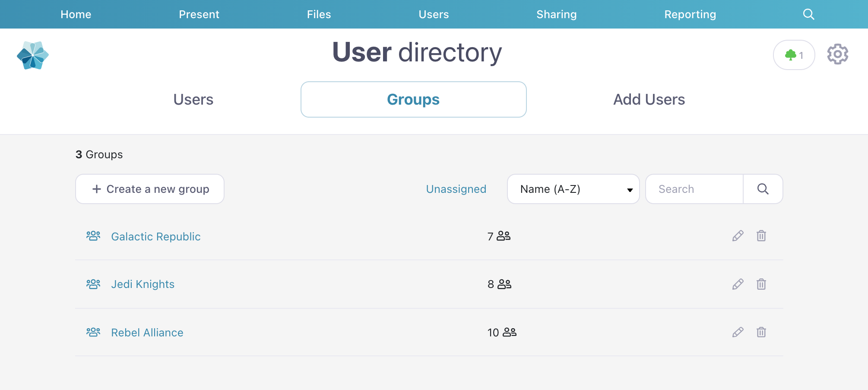Edit the Rebel Alliance group
This screenshot has height=390, width=868.
click(738, 332)
